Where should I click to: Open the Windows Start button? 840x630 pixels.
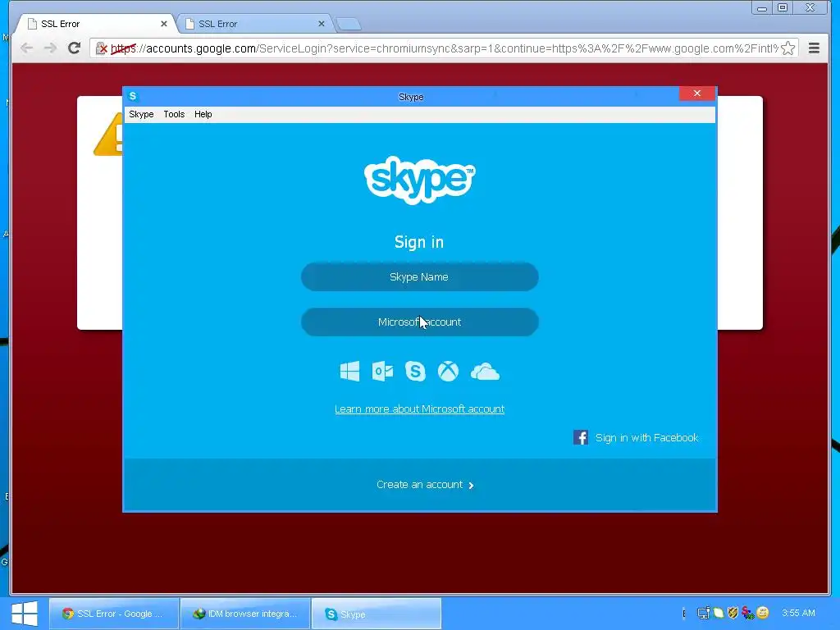[x=25, y=614]
